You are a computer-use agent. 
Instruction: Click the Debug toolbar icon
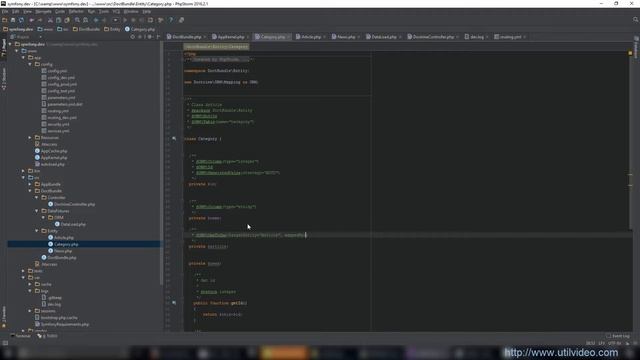[x=133, y=20]
